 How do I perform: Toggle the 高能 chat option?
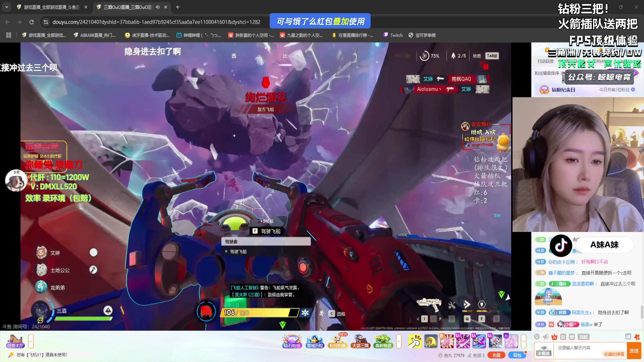point(583,337)
